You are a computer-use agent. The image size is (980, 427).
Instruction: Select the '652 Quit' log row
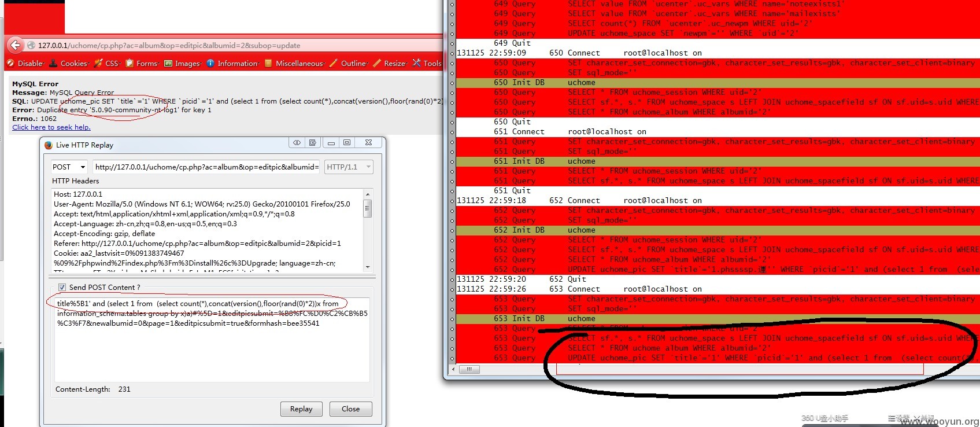click(718, 279)
